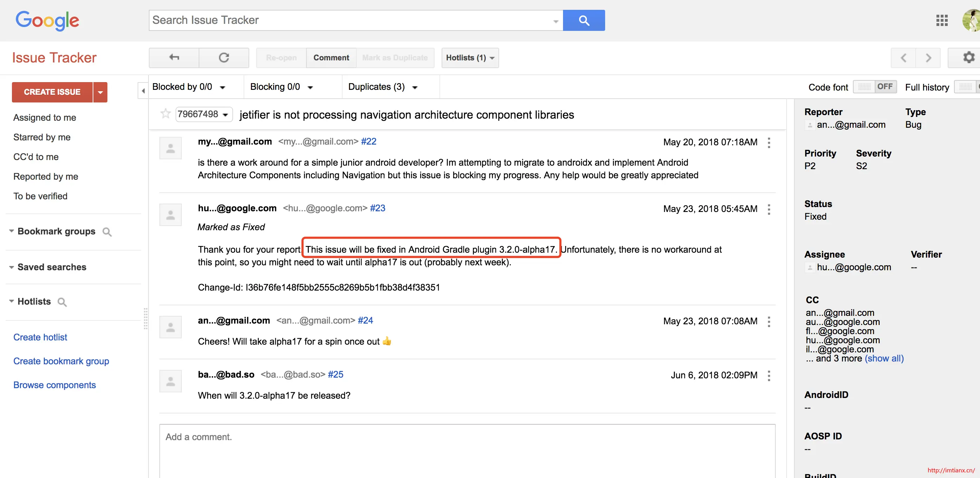Click the blue search magnifier button

[584, 20]
